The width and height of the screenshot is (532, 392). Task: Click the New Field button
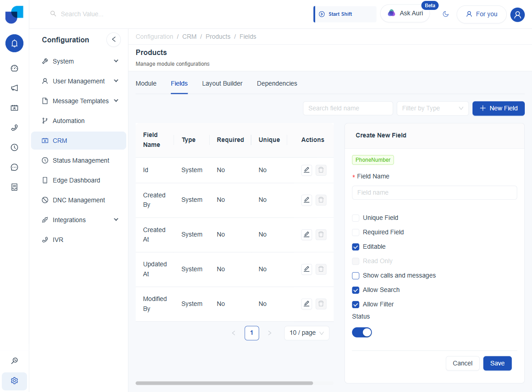(498, 108)
